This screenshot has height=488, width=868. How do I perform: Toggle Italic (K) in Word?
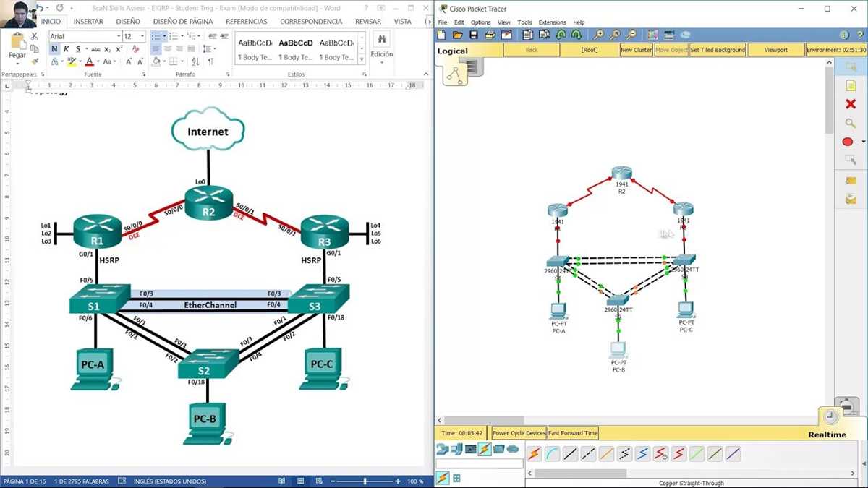coord(67,49)
